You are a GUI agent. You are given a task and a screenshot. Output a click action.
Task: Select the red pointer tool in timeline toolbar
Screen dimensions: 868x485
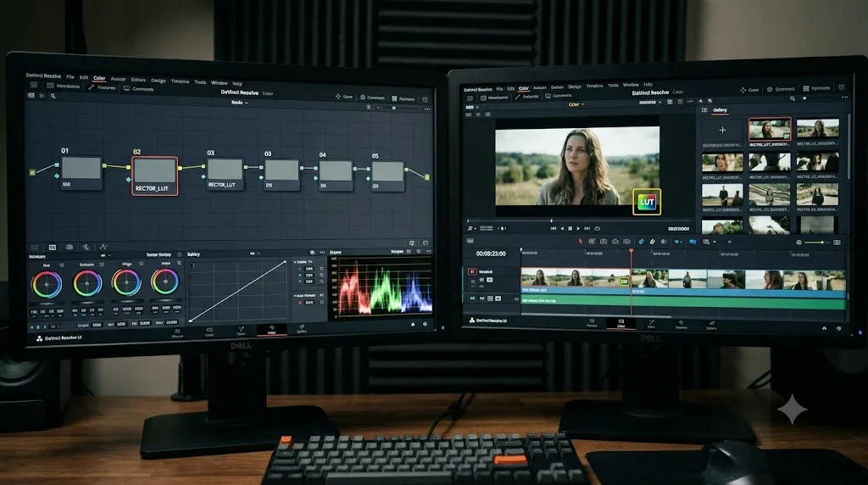pos(580,242)
